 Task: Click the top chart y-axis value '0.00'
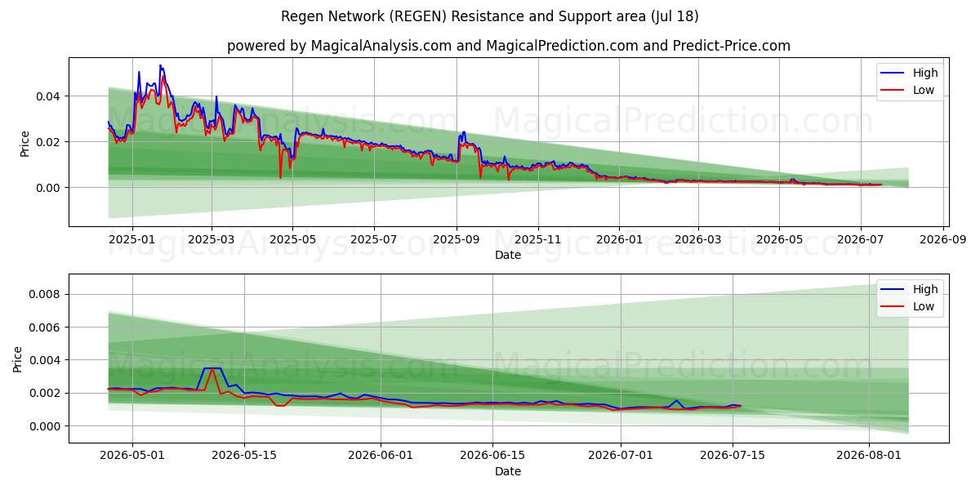tap(50, 188)
